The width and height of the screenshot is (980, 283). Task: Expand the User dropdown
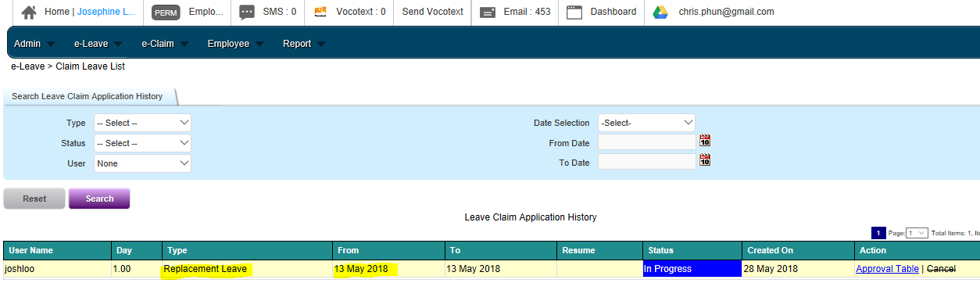[x=142, y=163]
